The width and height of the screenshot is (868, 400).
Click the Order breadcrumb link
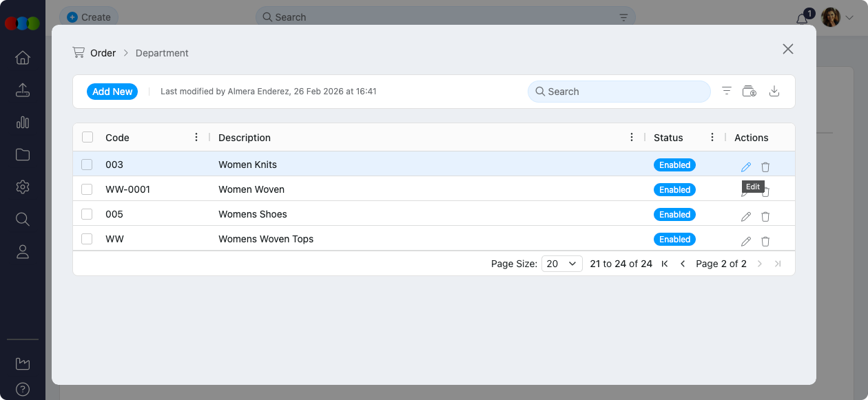click(103, 53)
